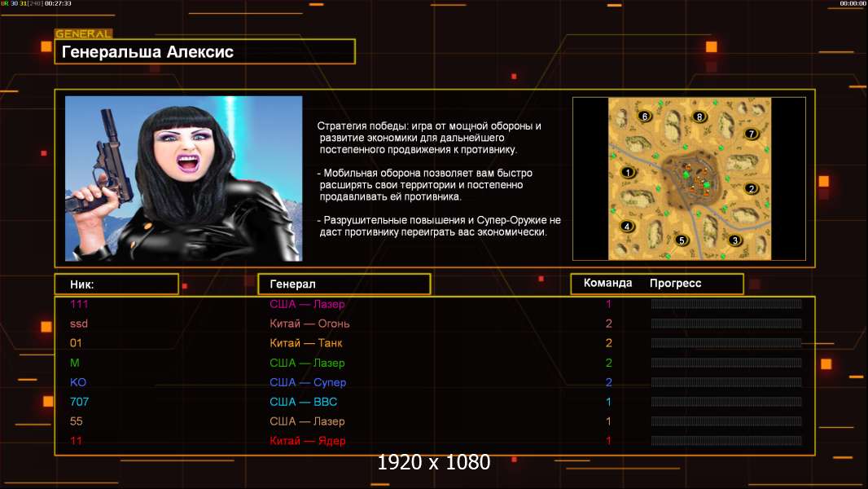This screenshot has height=489, width=868.
Task: Click start position marker 3 on map
Action: 735,240
